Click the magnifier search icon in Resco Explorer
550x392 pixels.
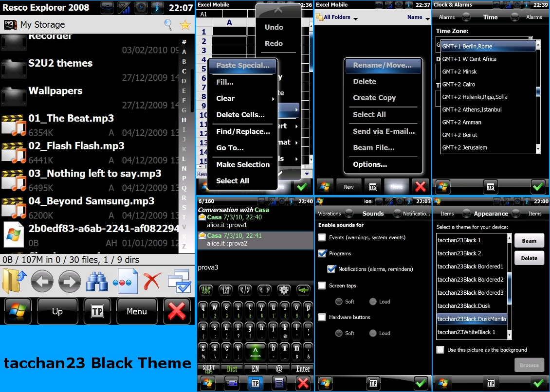(168, 24)
